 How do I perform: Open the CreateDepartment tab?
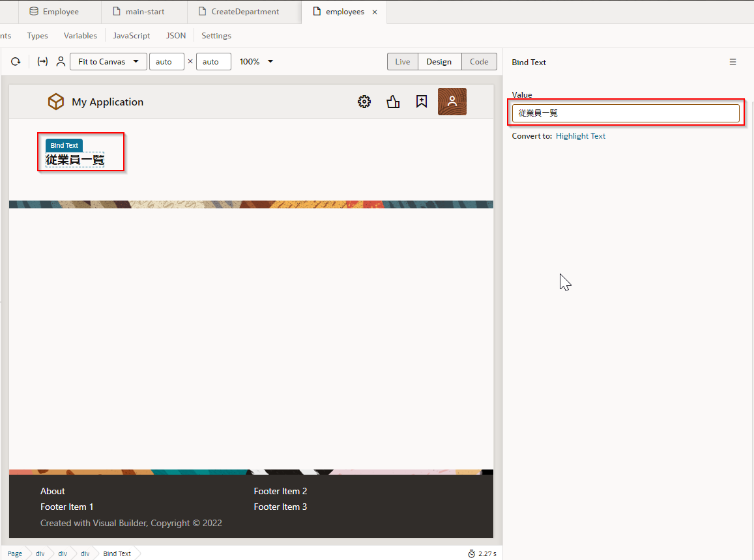(244, 12)
